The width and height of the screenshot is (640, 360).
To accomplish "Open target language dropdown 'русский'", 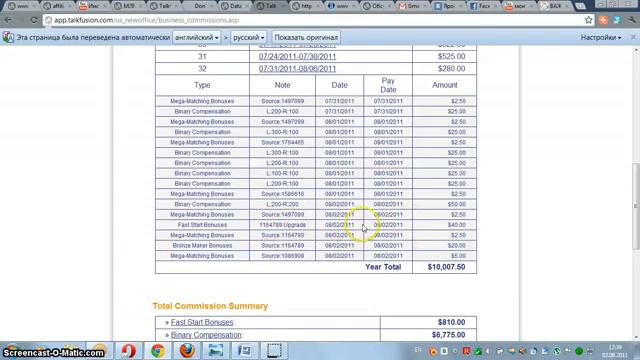I will [249, 37].
